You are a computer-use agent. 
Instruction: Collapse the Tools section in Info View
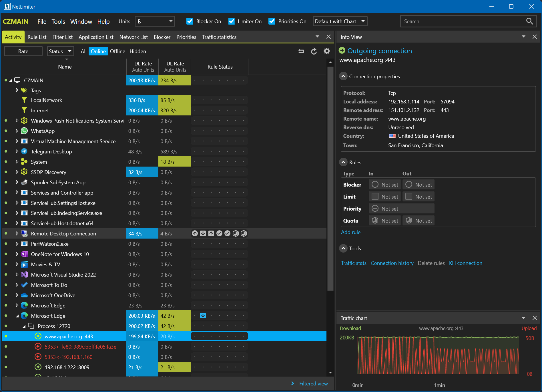343,248
